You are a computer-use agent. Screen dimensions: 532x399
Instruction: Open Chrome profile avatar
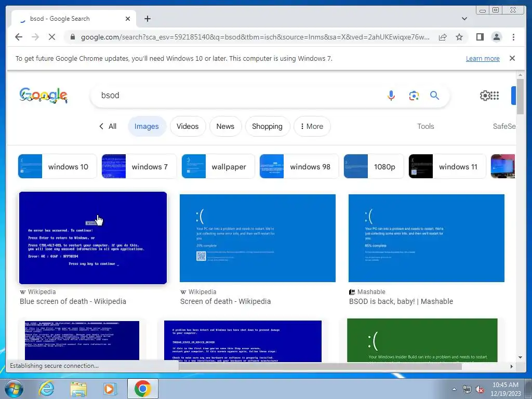click(497, 37)
